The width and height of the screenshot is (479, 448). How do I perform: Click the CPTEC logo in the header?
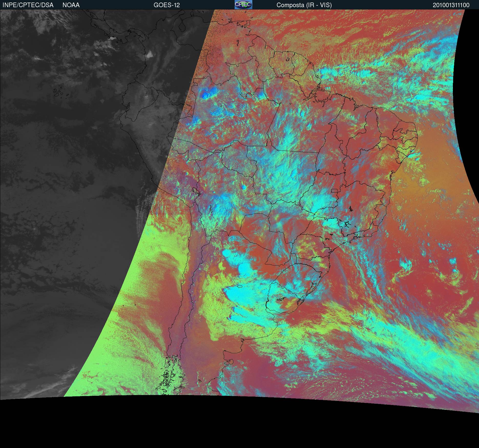click(243, 5)
